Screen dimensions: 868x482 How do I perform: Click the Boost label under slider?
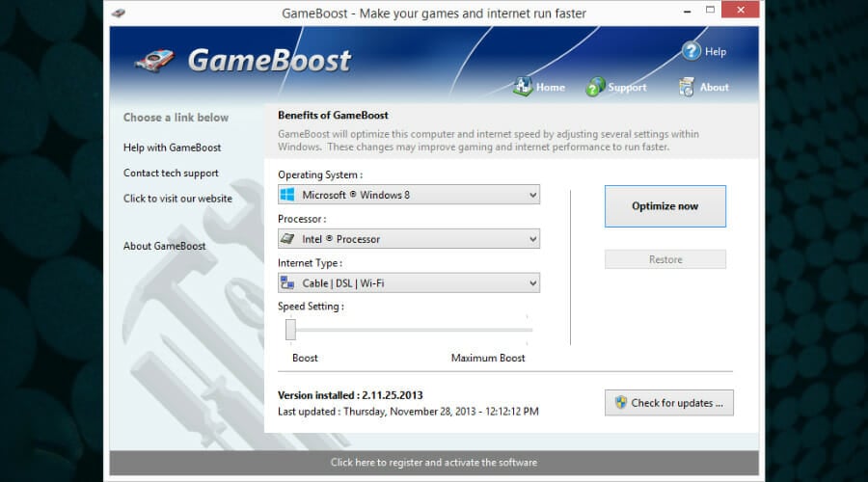(305, 358)
